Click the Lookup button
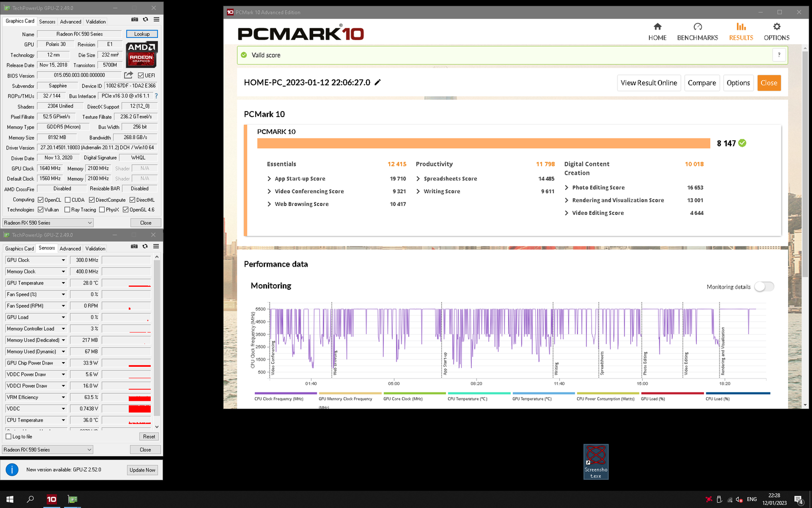The image size is (812, 508). pos(142,34)
